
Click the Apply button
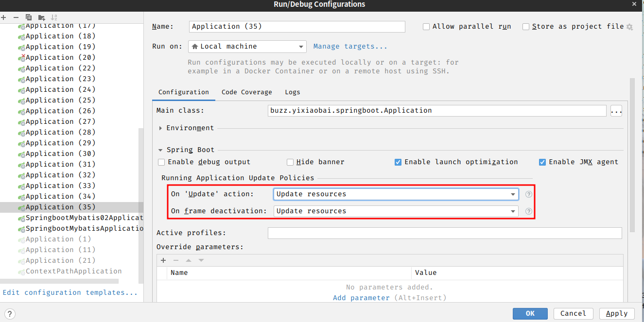tap(616, 314)
